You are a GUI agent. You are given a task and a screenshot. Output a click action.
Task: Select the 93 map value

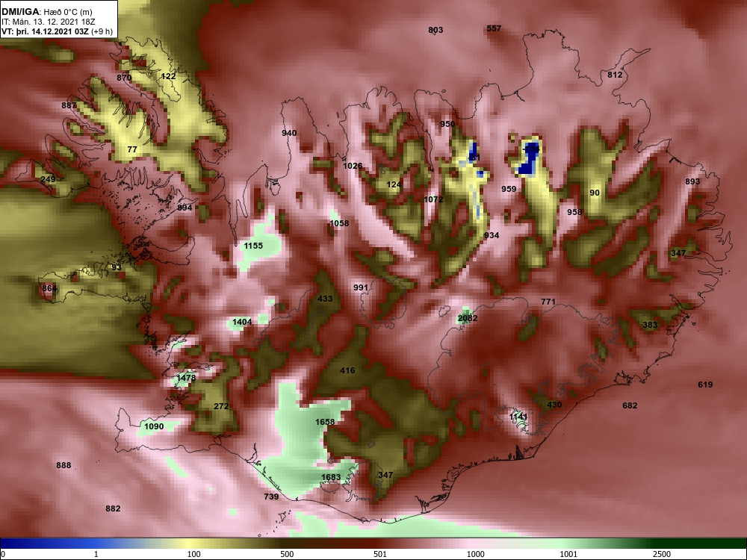(x=117, y=267)
